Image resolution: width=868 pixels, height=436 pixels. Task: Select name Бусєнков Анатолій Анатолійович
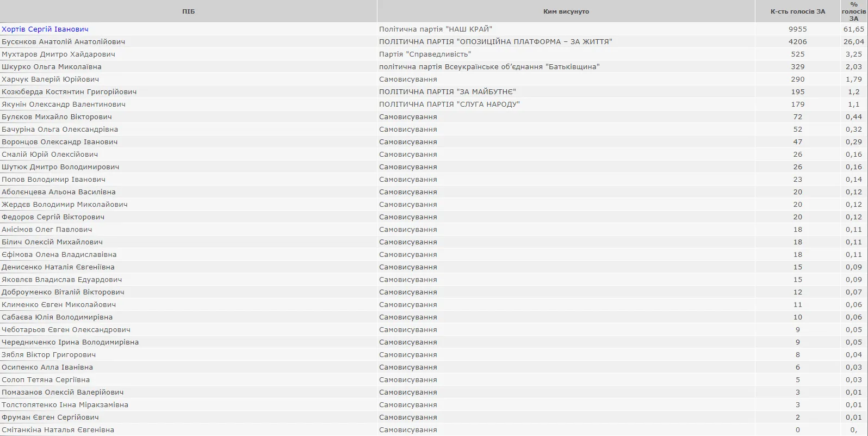click(64, 42)
